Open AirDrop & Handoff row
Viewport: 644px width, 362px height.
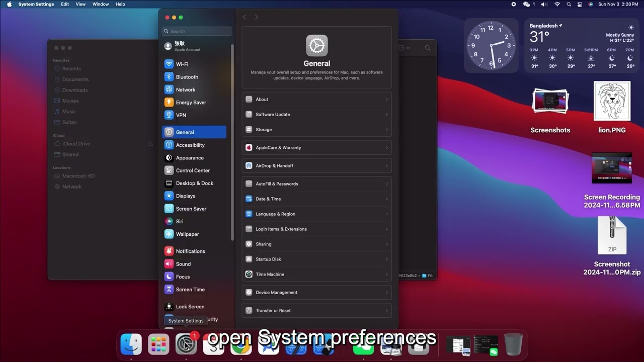[317, 166]
